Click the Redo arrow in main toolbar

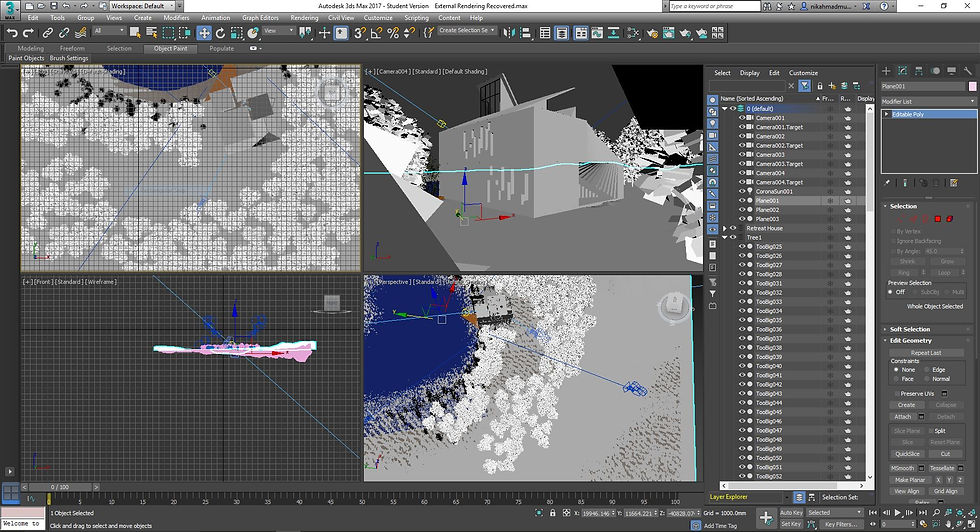click(28, 33)
